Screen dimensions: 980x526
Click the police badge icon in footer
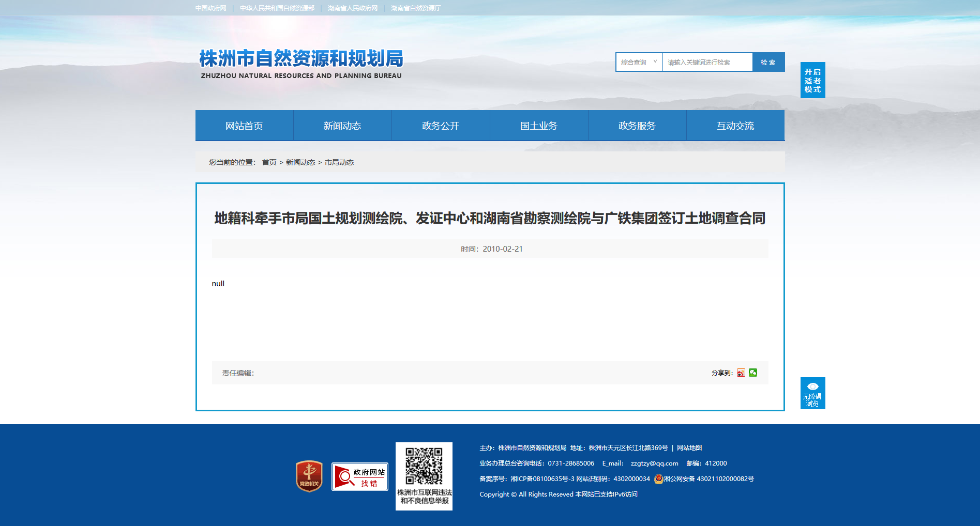pos(658,479)
